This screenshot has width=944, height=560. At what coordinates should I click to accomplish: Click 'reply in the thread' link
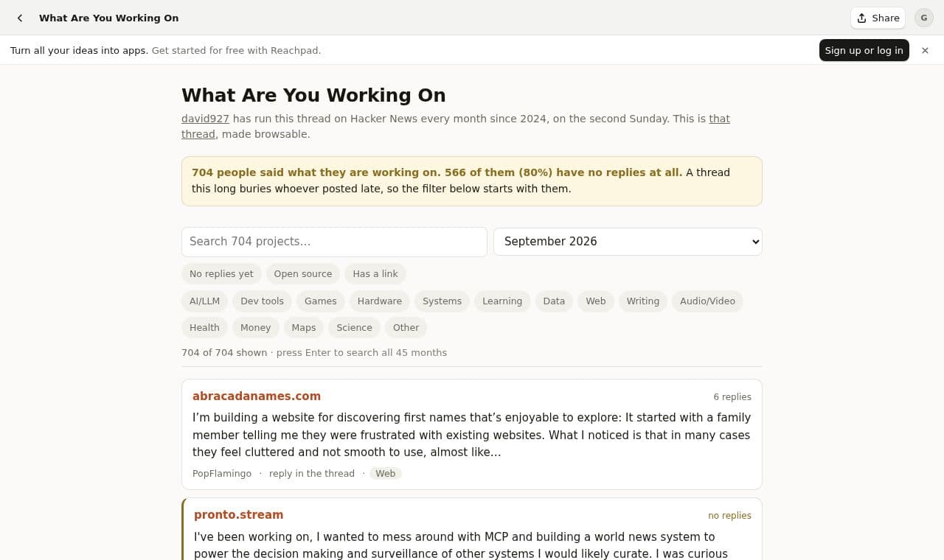click(x=312, y=474)
